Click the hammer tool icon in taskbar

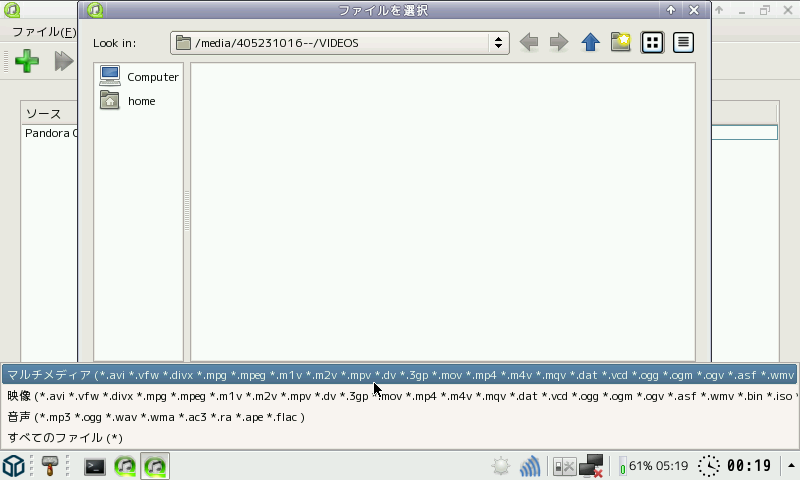pos(49,466)
